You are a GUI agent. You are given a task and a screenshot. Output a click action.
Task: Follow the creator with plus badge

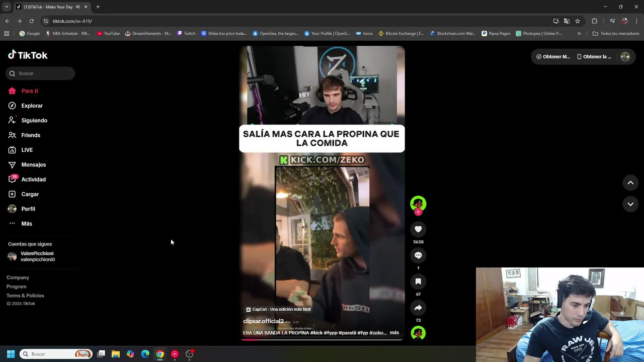pos(418,212)
